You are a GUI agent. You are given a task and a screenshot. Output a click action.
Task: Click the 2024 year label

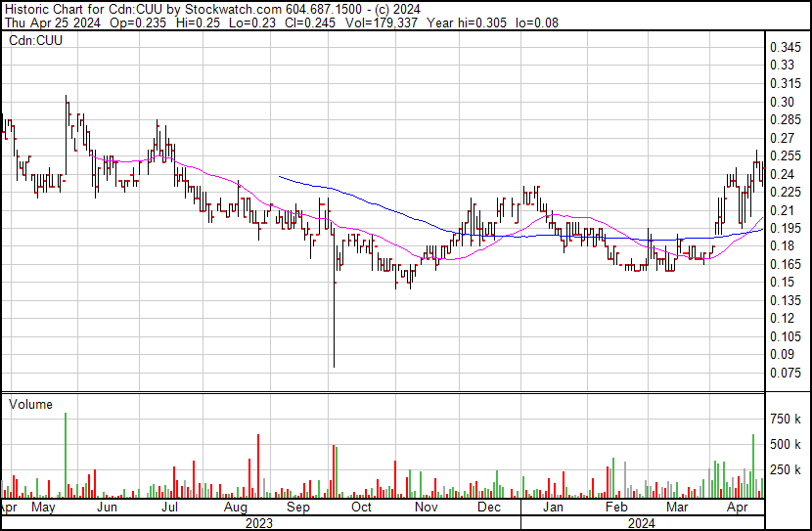pos(642,523)
